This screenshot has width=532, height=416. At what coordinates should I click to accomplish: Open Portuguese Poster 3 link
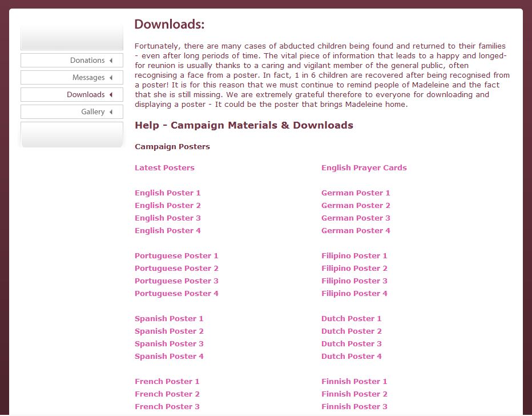(176, 281)
